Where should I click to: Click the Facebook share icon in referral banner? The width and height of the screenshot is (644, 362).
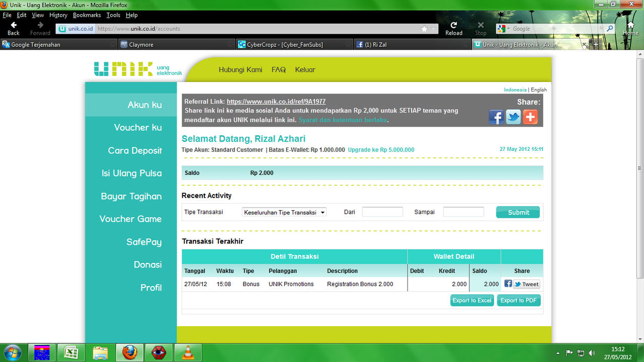[x=496, y=117]
